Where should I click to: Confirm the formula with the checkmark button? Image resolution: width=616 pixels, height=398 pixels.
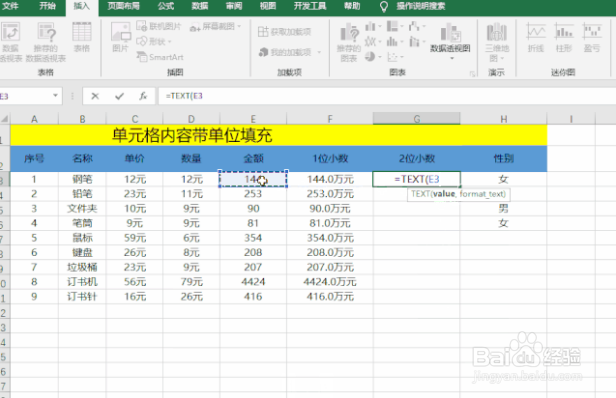pyautogui.click(x=119, y=96)
